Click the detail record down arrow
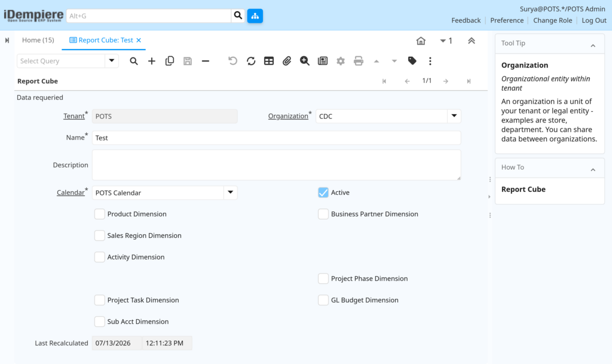 (x=394, y=61)
